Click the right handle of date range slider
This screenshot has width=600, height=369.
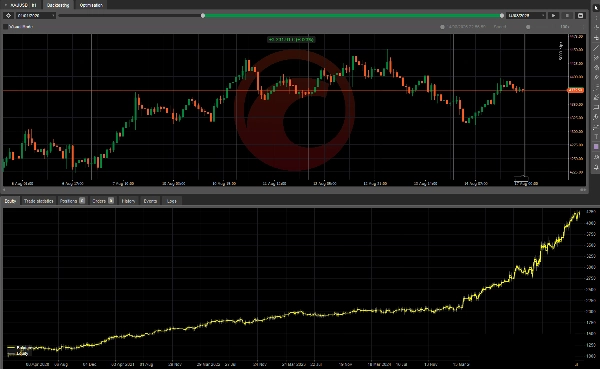[502, 15]
